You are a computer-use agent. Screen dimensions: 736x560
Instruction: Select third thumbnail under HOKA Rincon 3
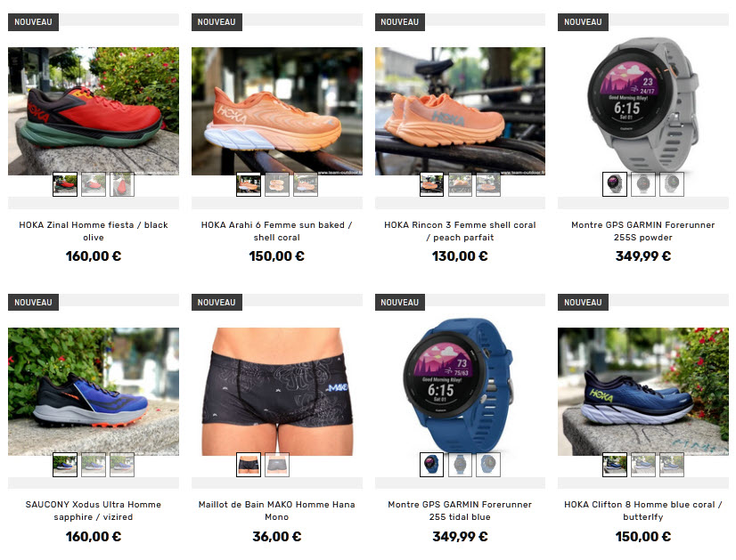488,184
